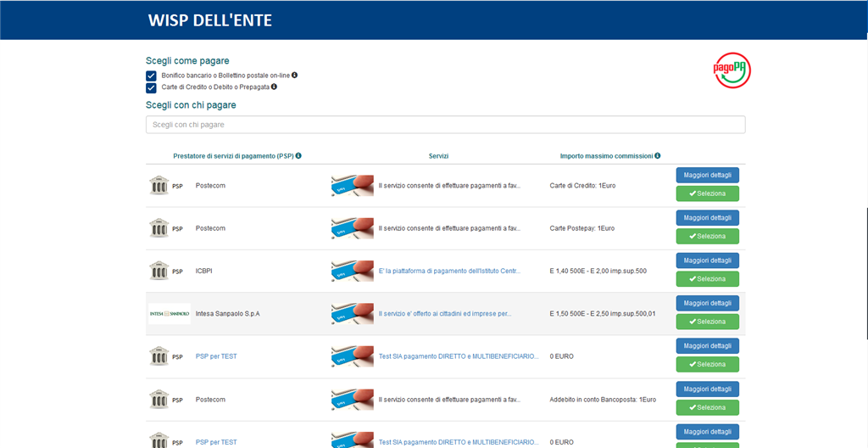868x448 pixels.
Task: Uncheck Bonifico bancario o Bollettino postale checkbox
Action: (x=152, y=76)
